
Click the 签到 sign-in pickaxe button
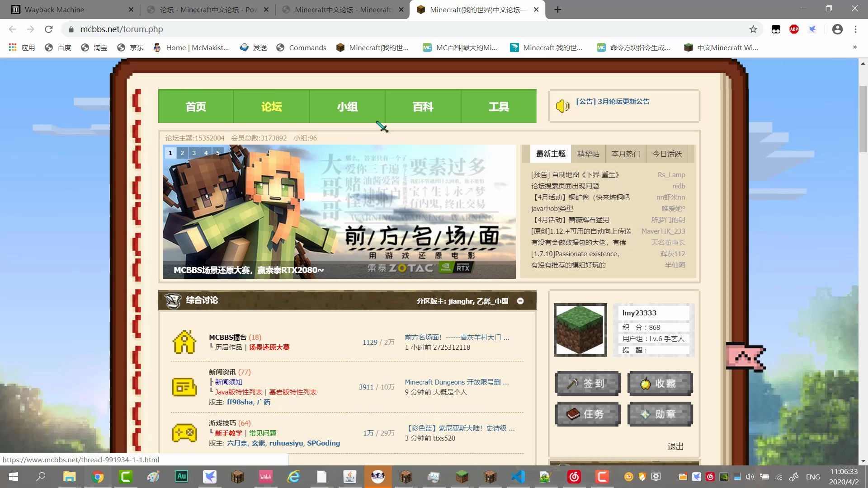588,384
